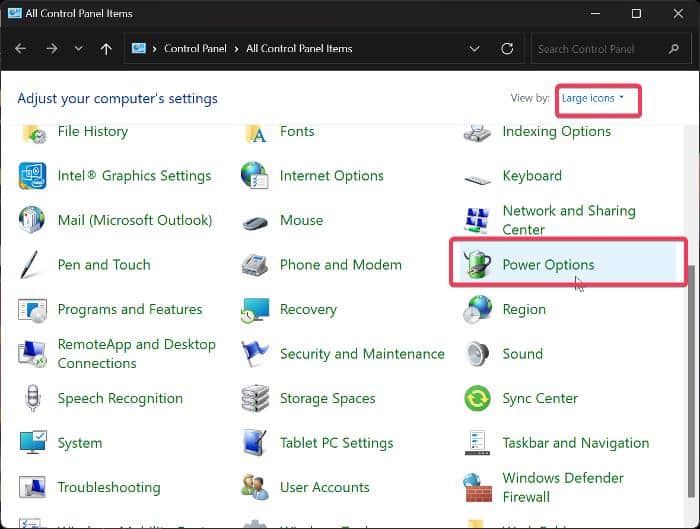Viewport: 700px width, 529px height.
Task: Go back with the back arrow
Action: point(21,48)
